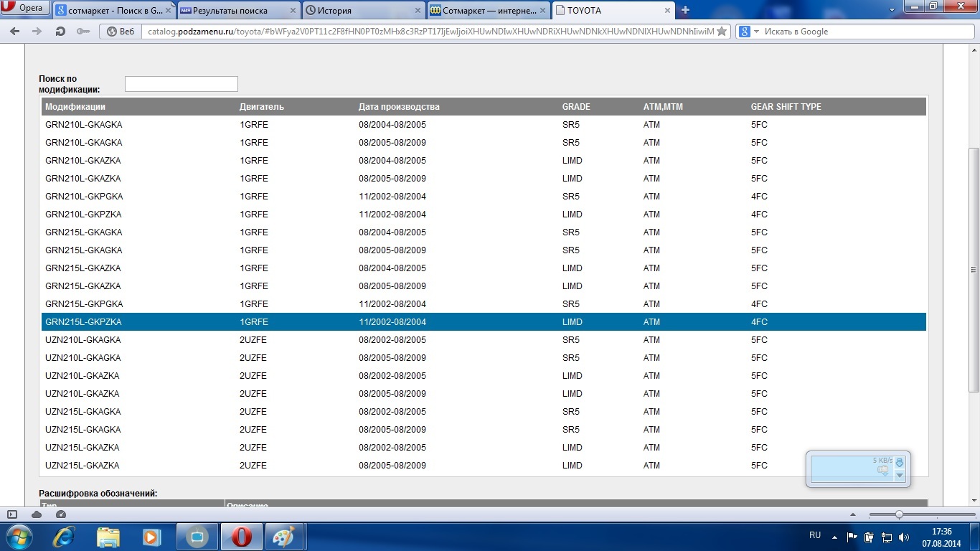The height and width of the screenshot is (551, 980).
Task: Open the volume speaker tray icon
Action: (904, 537)
